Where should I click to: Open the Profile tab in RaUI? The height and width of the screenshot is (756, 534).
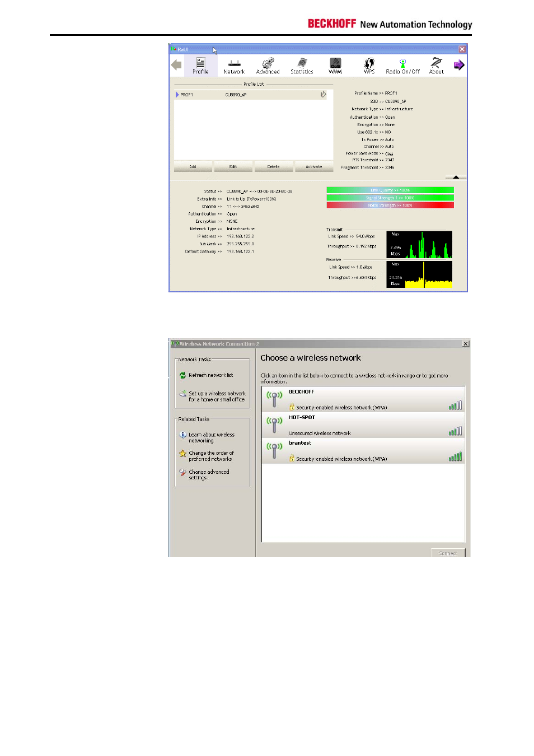pos(200,66)
